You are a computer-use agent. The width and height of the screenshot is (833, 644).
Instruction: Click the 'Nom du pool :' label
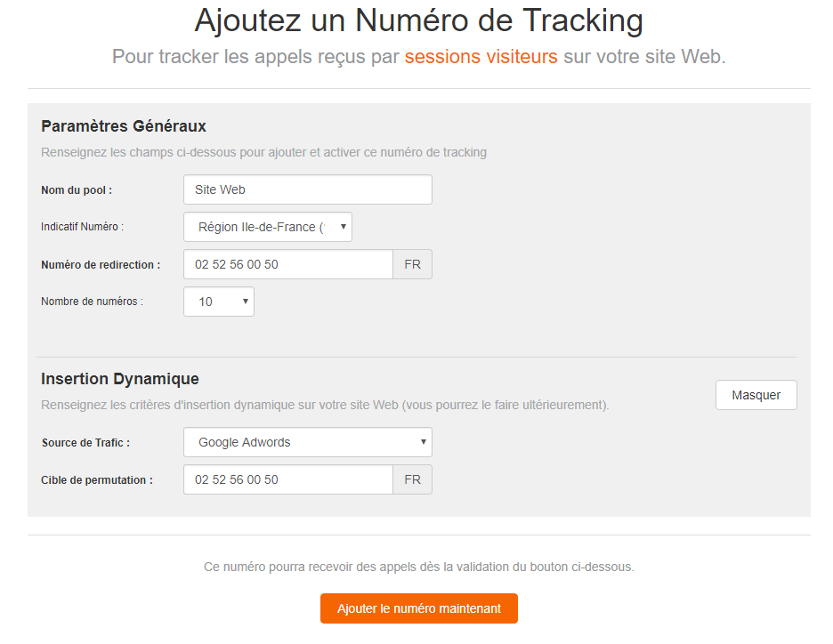pyautogui.click(x=77, y=190)
